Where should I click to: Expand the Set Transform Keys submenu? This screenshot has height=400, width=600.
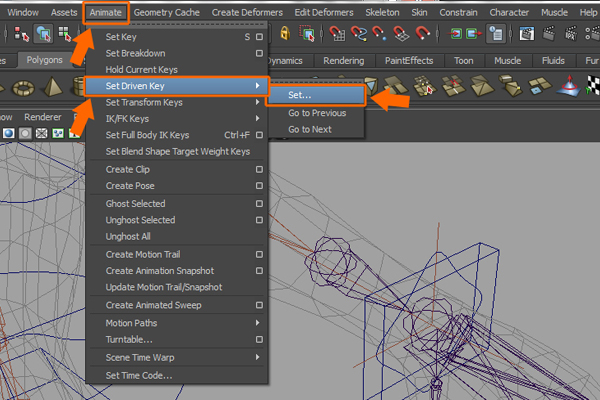[x=176, y=102]
